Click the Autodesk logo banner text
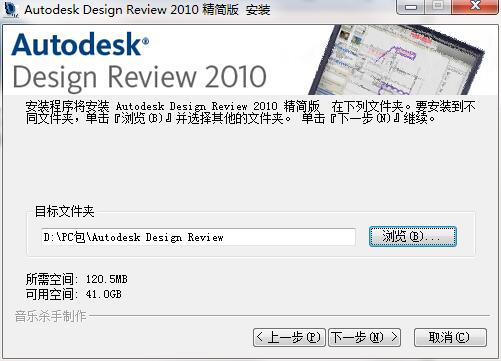 [x=80, y=44]
